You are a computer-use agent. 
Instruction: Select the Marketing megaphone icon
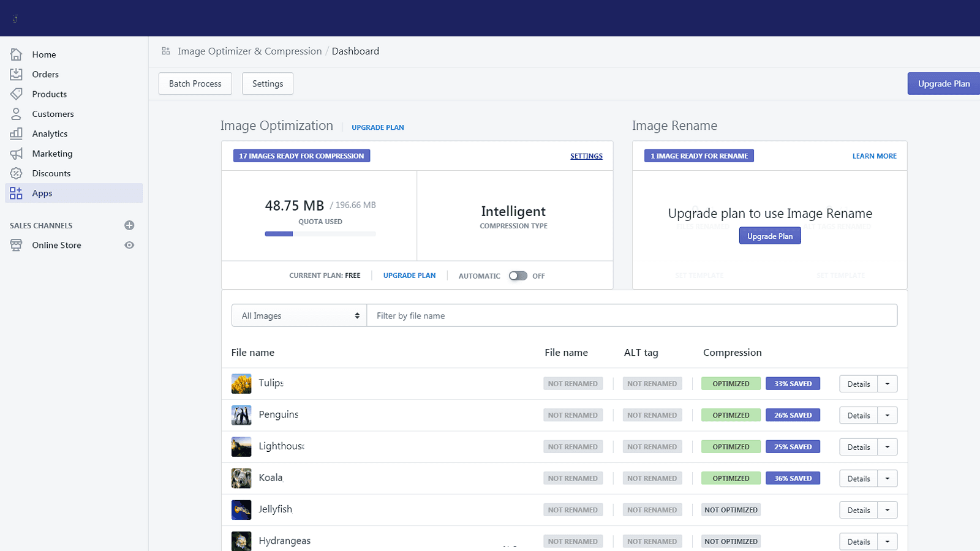click(16, 153)
